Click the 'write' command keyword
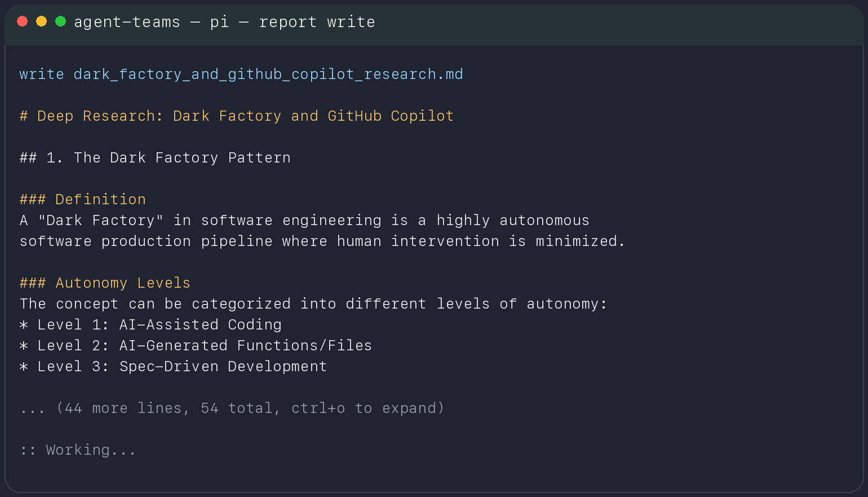The width and height of the screenshot is (868, 497). (42, 74)
